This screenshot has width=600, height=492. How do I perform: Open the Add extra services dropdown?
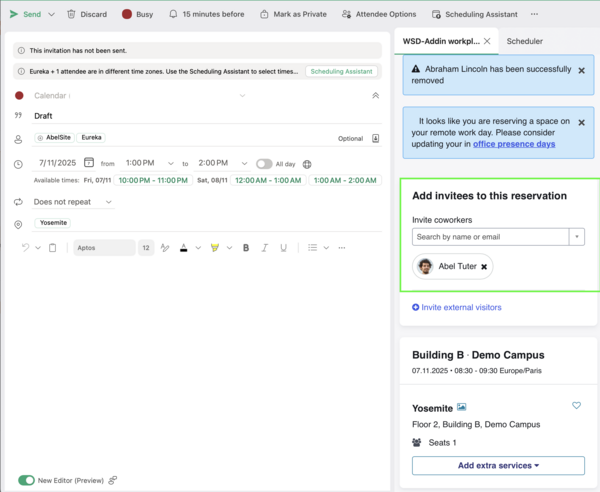(498, 466)
